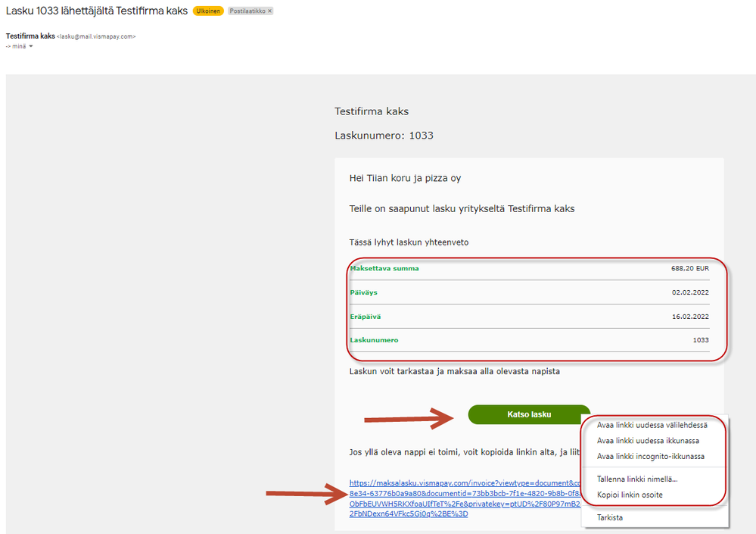Viewport: 756px width, 534px height.
Task: Click the Päiväys date 02.02.2022
Action: (x=690, y=292)
